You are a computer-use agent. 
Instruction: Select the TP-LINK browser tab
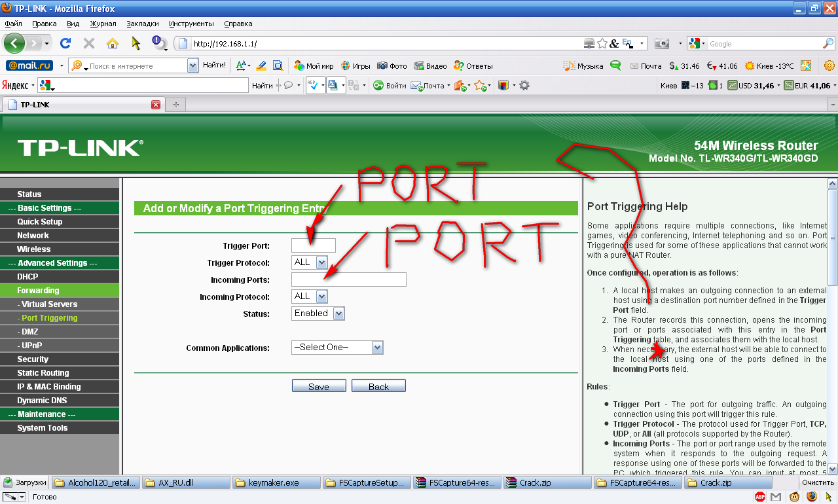pos(82,105)
